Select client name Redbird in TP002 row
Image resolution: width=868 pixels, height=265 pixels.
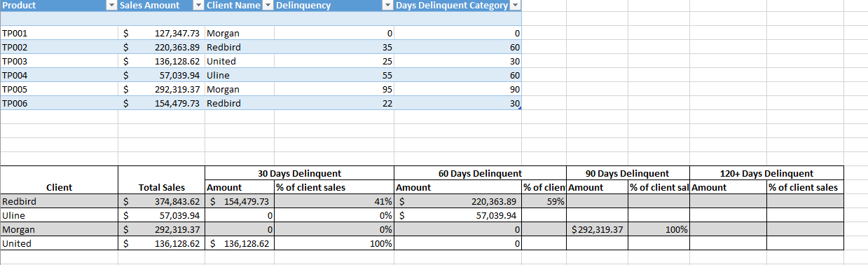[239, 47]
